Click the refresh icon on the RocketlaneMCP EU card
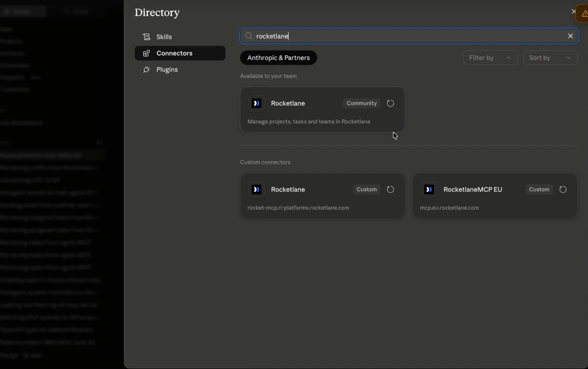Viewport: 588px width, 369px height. 563,189
